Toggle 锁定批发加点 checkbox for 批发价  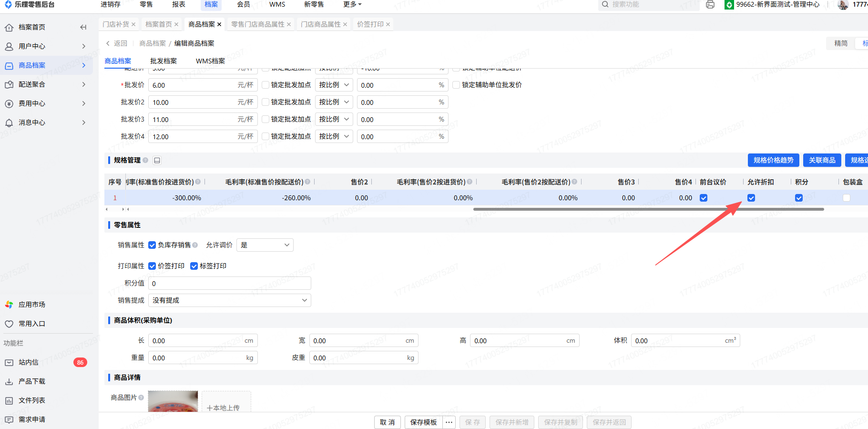click(266, 85)
